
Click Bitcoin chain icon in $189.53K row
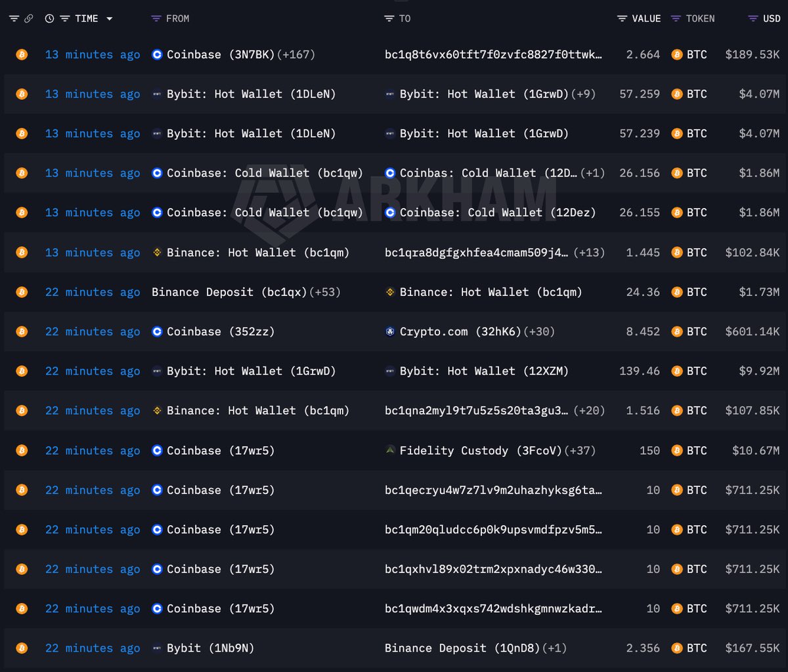(x=22, y=54)
